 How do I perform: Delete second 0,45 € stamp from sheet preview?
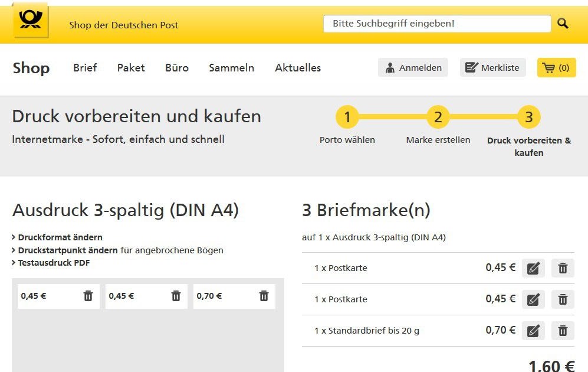[x=176, y=296]
